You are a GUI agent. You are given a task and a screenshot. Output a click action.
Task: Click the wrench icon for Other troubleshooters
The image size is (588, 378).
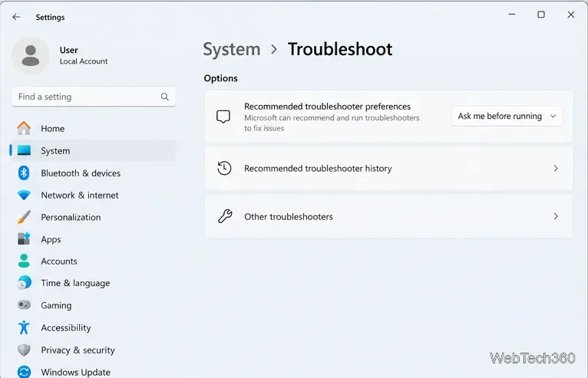(x=225, y=216)
